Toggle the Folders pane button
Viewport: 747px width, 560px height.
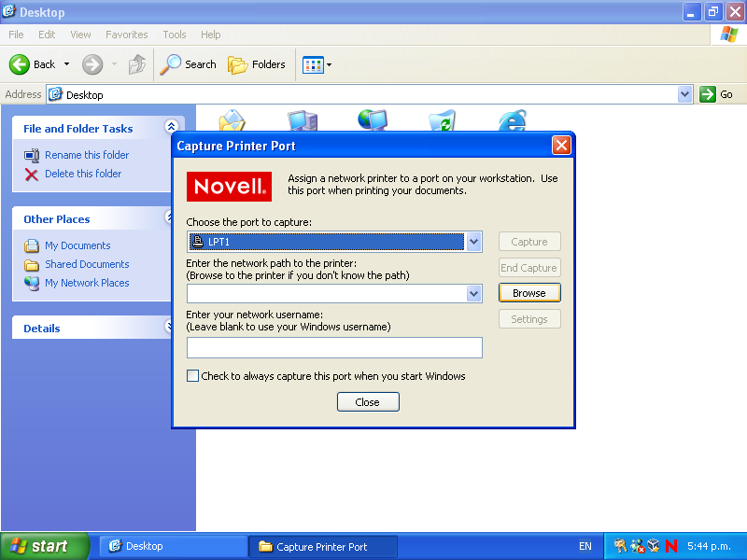click(256, 64)
